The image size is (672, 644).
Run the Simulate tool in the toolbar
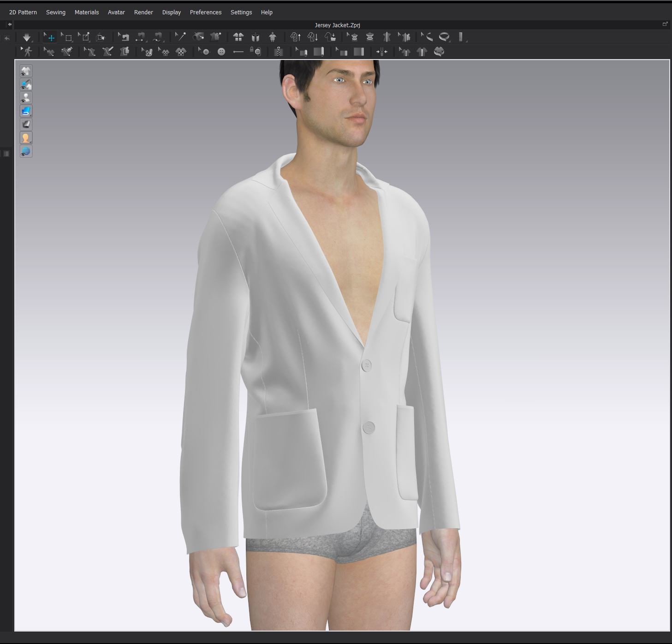click(x=27, y=37)
